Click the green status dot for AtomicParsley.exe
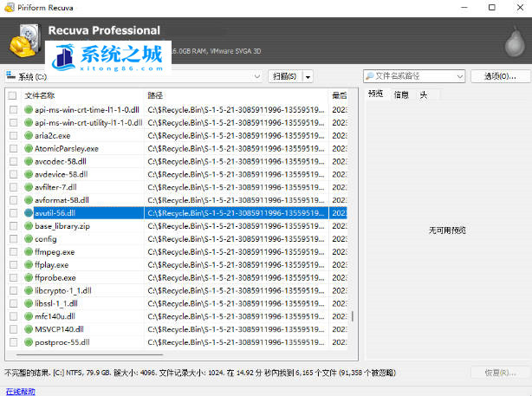The height and width of the screenshot is (396, 532). click(x=29, y=148)
